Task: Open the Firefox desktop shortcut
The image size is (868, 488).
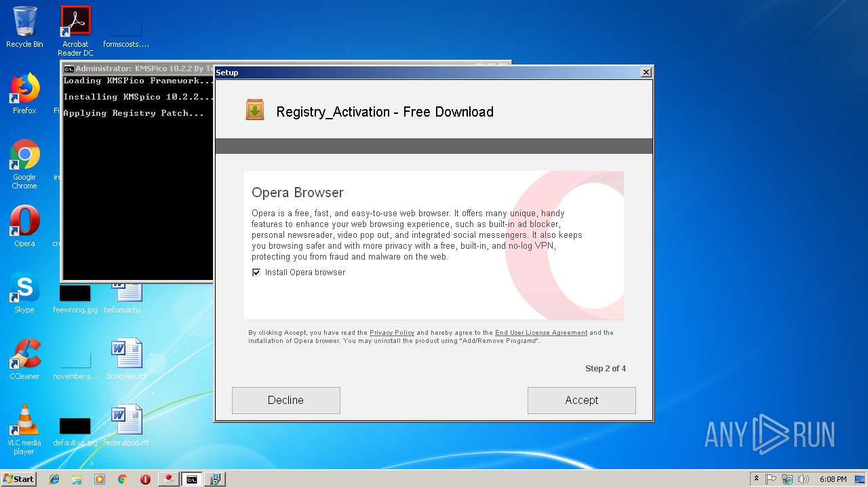Action: click(24, 94)
